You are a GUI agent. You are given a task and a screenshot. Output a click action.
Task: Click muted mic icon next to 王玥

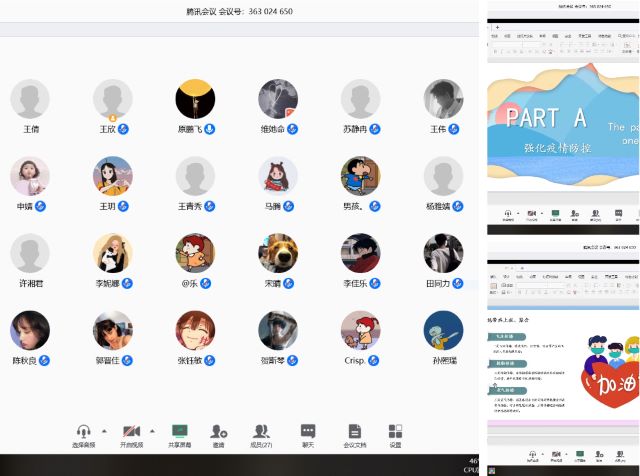coord(123,207)
